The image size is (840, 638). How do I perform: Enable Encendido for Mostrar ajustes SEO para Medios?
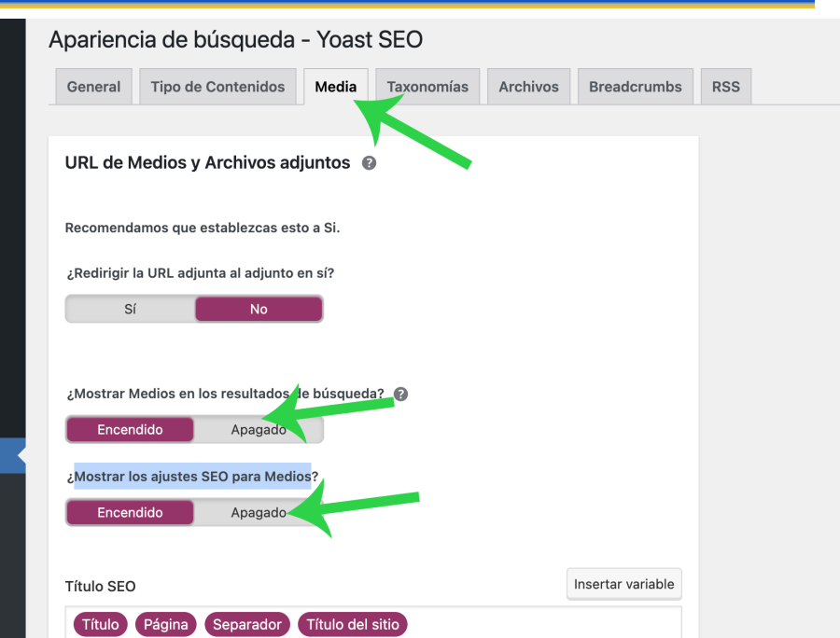(x=130, y=513)
